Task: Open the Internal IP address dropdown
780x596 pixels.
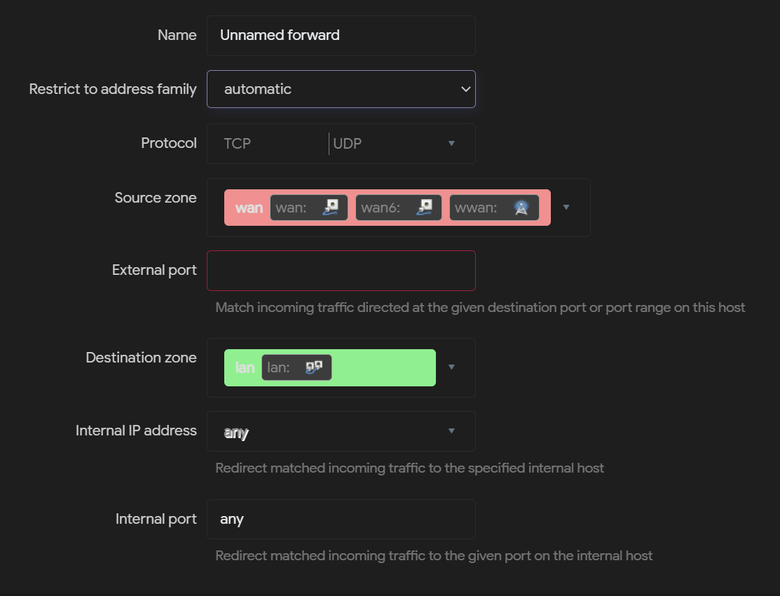Action: [341, 431]
